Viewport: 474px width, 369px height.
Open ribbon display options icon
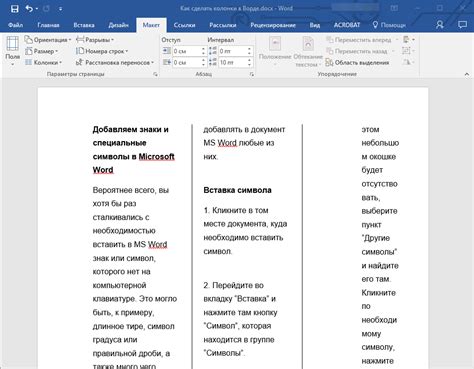pyautogui.click(x=394, y=9)
